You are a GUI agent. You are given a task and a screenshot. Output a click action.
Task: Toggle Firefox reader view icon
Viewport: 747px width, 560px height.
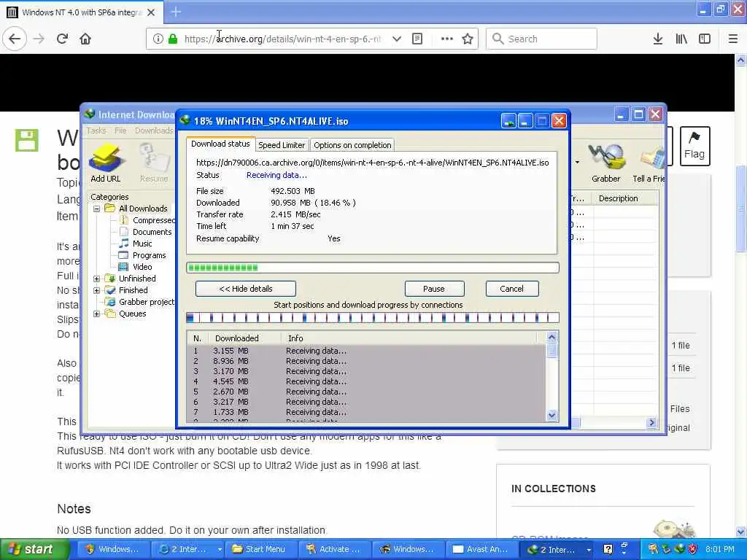pos(417,39)
